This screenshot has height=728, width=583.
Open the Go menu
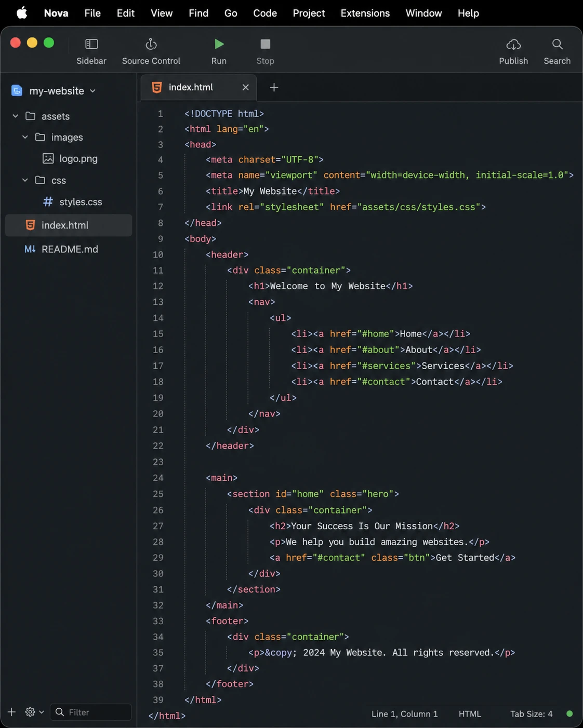click(231, 13)
